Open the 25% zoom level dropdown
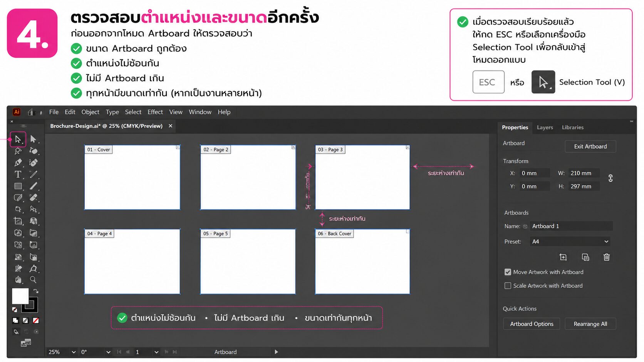 (x=74, y=352)
